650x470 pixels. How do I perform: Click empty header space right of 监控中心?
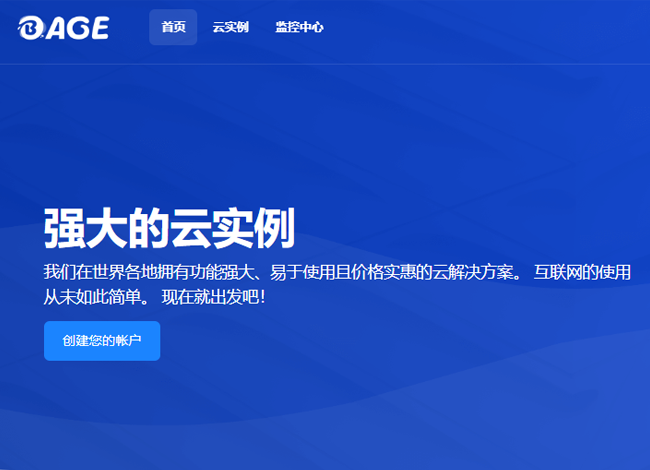pyautogui.click(x=480, y=28)
